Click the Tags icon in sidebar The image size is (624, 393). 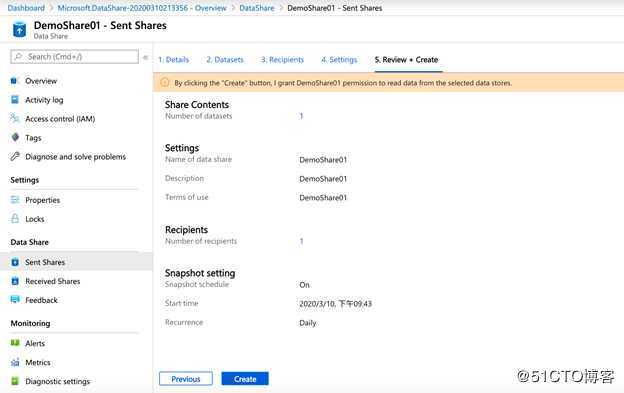coord(15,137)
